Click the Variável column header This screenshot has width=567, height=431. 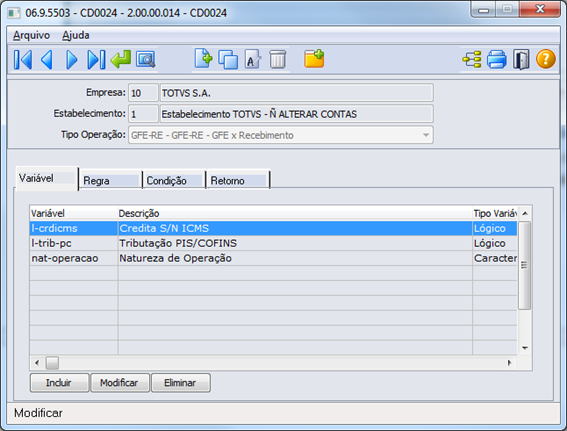point(73,213)
